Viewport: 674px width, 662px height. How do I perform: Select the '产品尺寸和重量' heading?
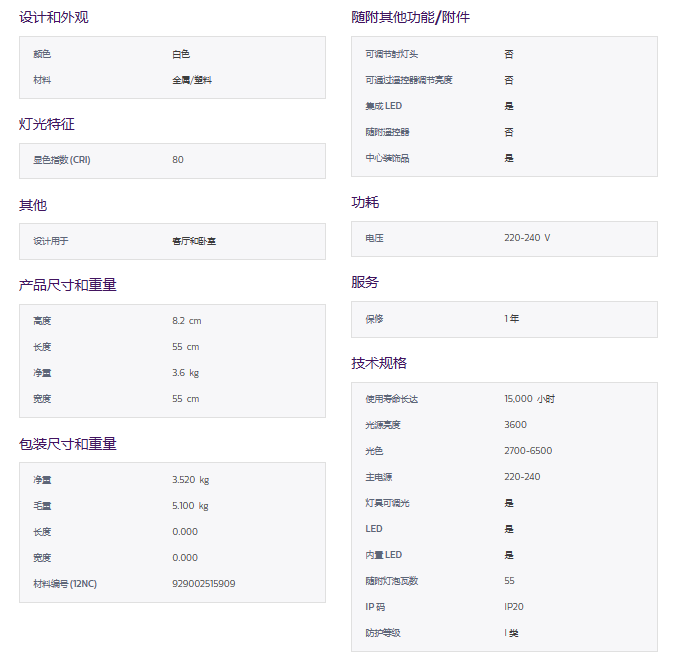point(68,285)
